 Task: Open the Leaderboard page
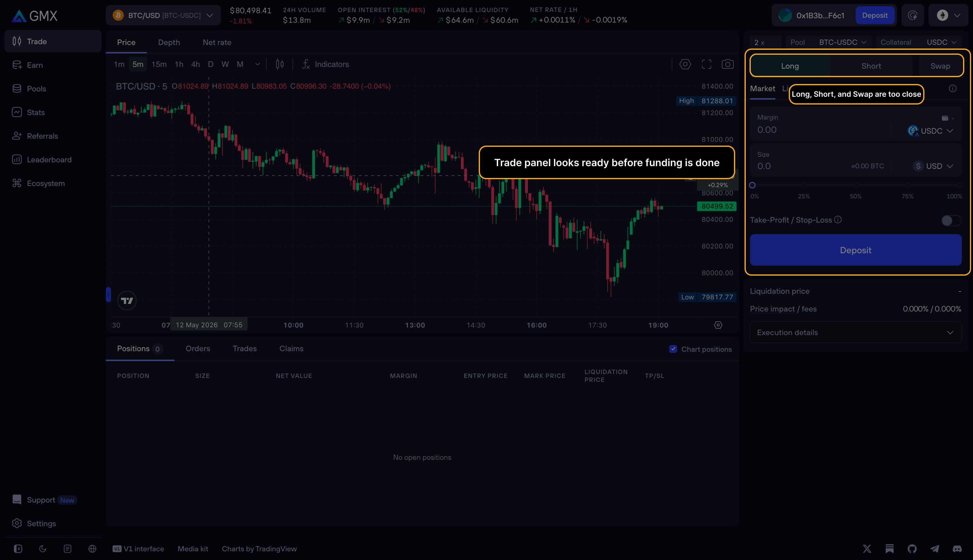click(53, 160)
